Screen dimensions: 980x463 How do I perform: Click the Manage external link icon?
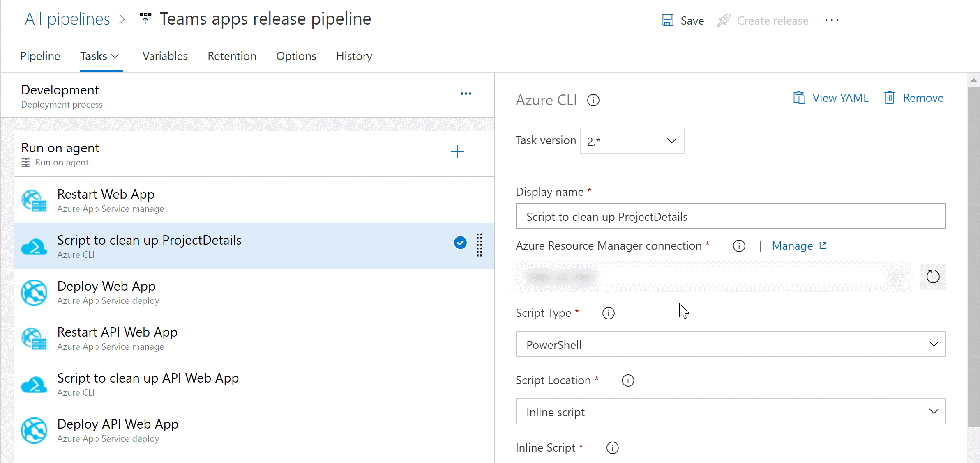[823, 245]
